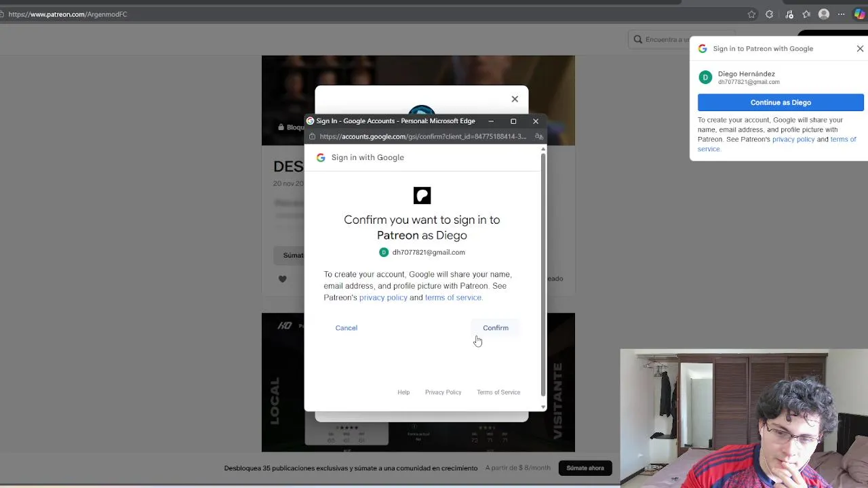Confirm sign-in to Patreon as Diego
868x488 pixels.
(496, 328)
